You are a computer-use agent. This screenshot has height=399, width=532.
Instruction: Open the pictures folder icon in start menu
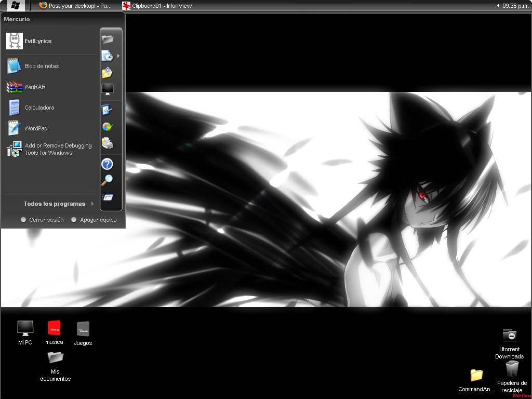click(x=107, y=73)
